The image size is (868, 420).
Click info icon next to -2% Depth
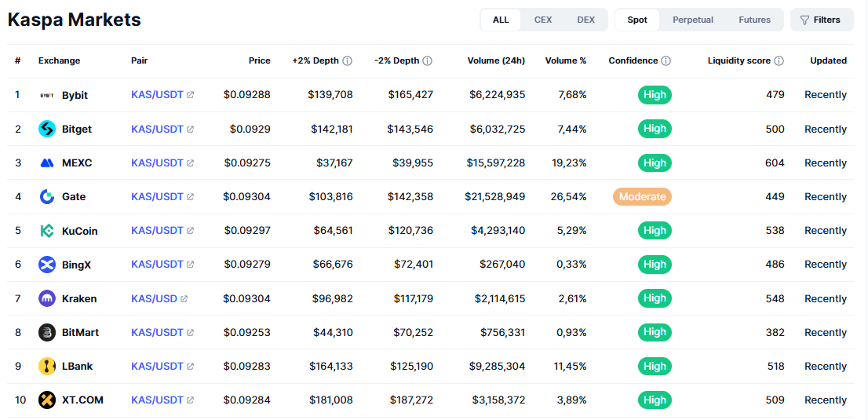click(428, 61)
